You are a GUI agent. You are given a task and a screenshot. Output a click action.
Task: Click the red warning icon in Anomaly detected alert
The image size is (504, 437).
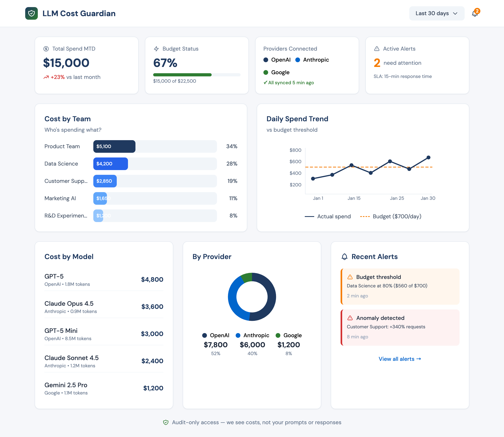click(x=350, y=318)
